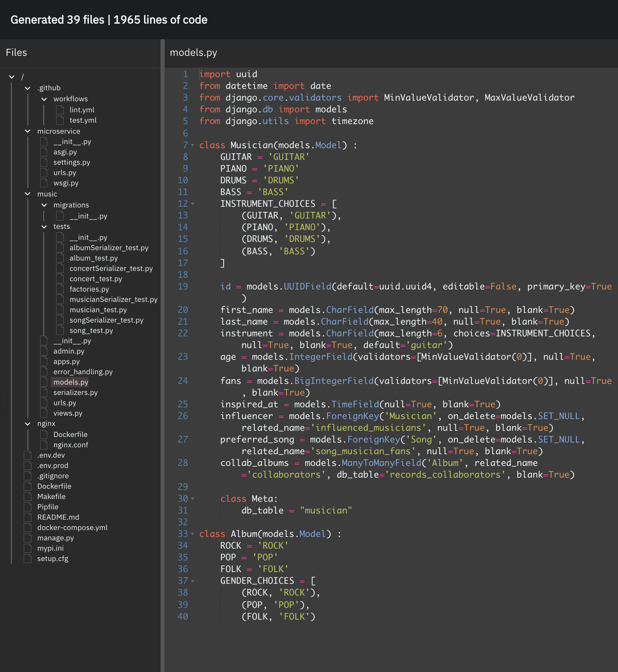
Task: Click the wsgi.py file icon
Action: pyautogui.click(x=44, y=183)
